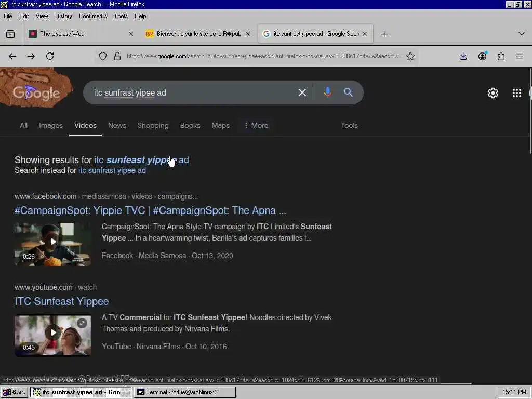Select the Firefox Google Search taskbar button
Image resolution: width=532 pixels, height=399 pixels.
[81, 392]
